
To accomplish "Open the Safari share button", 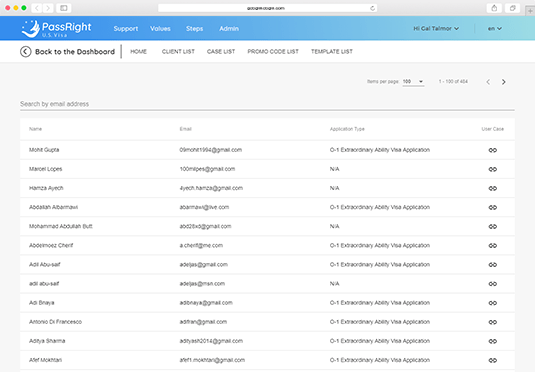I will click(x=494, y=8).
